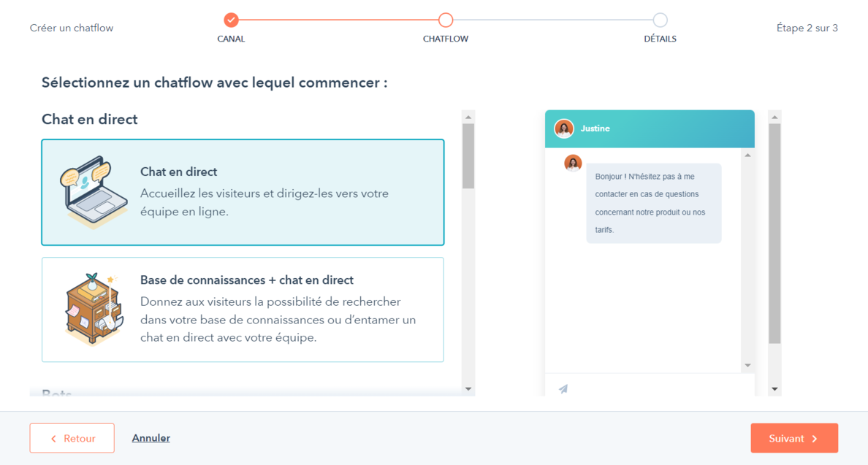This screenshot has width=868, height=465.
Task: Click up arrow of chat message scrollbar
Action: [x=747, y=155]
